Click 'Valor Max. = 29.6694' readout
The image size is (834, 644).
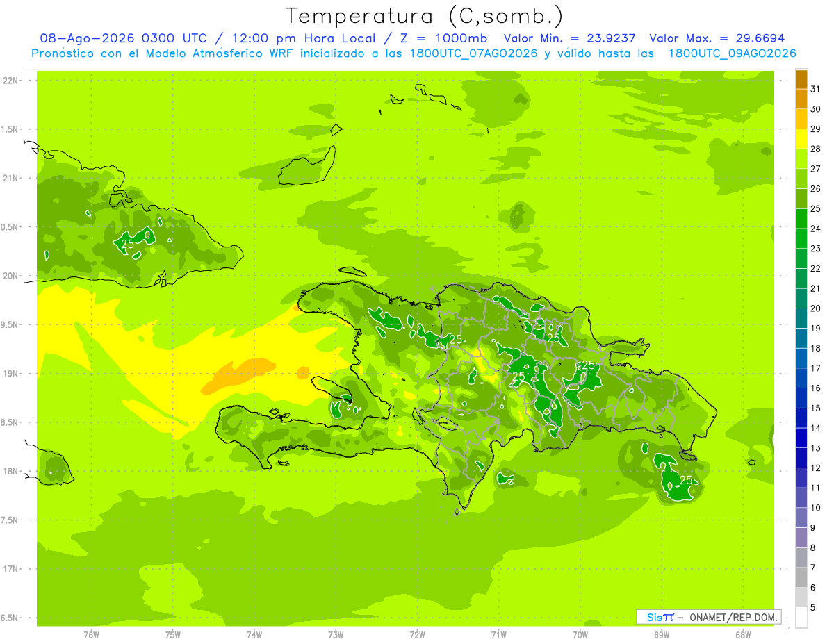717,39
